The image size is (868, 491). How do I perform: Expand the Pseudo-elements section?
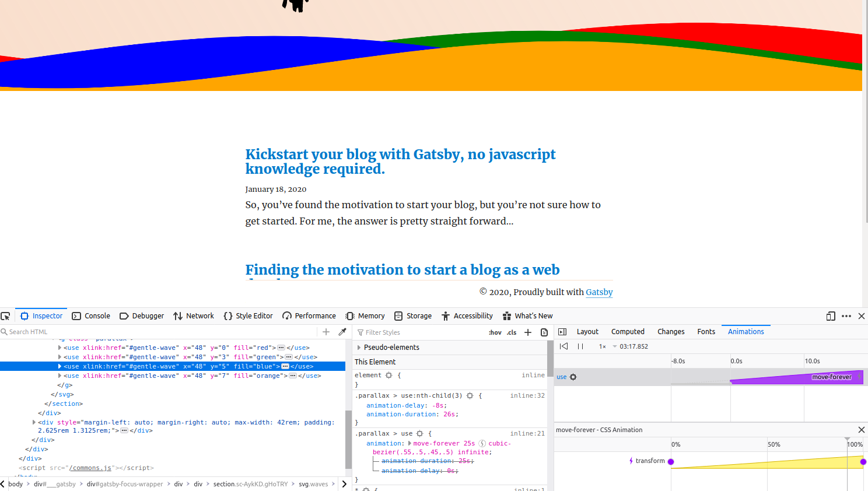[x=360, y=347]
